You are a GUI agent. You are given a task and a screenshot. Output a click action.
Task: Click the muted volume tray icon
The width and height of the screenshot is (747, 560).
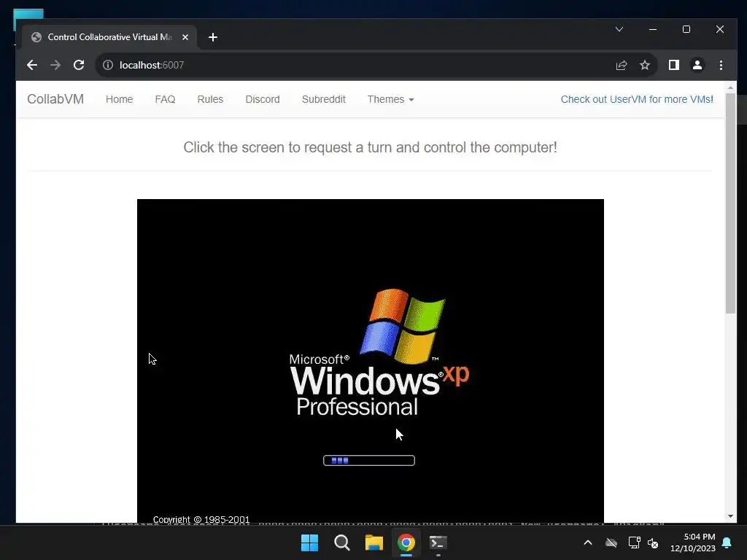click(x=653, y=542)
